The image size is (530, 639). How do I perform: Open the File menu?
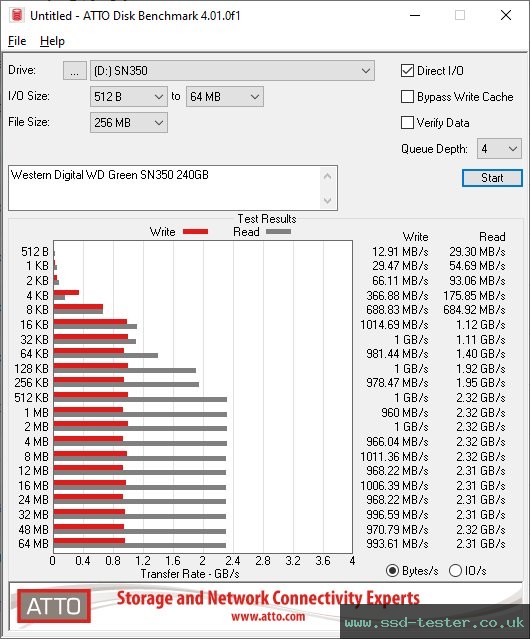[x=17, y=41]
